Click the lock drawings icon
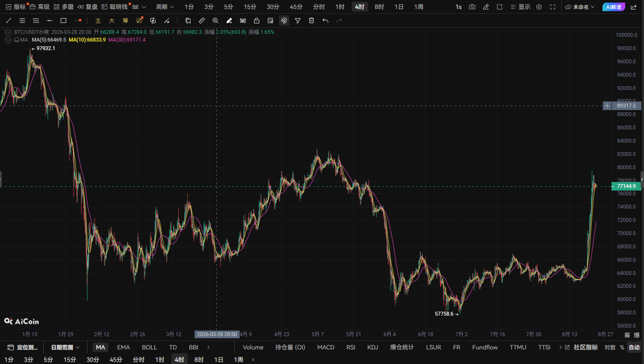The width and height of the screenshot is (644, 364). (x=257, y=21)
